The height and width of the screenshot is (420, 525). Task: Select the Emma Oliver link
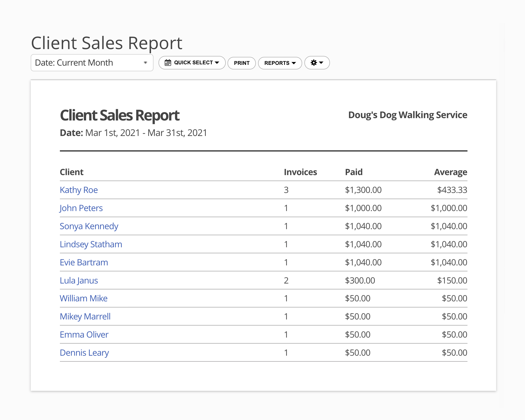(84, 335)
